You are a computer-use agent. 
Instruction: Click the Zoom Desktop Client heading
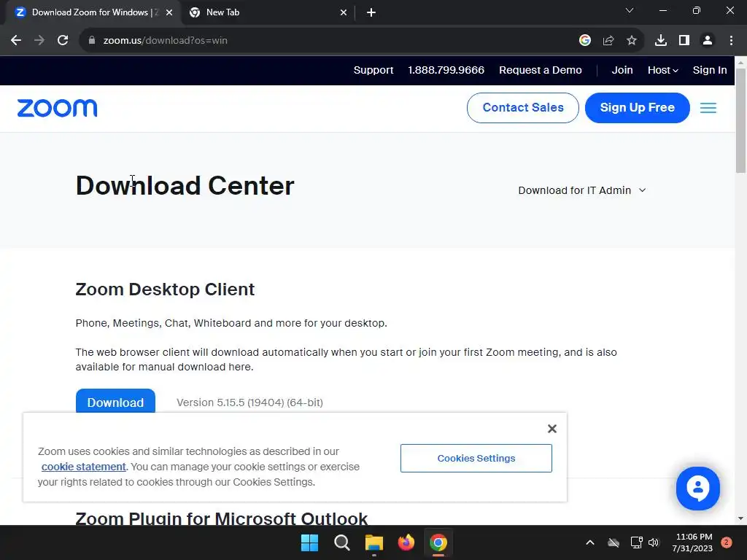click(x=165, y=289)
